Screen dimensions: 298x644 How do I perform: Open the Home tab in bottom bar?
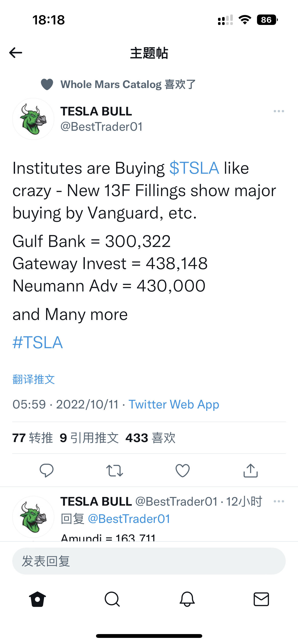(x=37, y=599)
